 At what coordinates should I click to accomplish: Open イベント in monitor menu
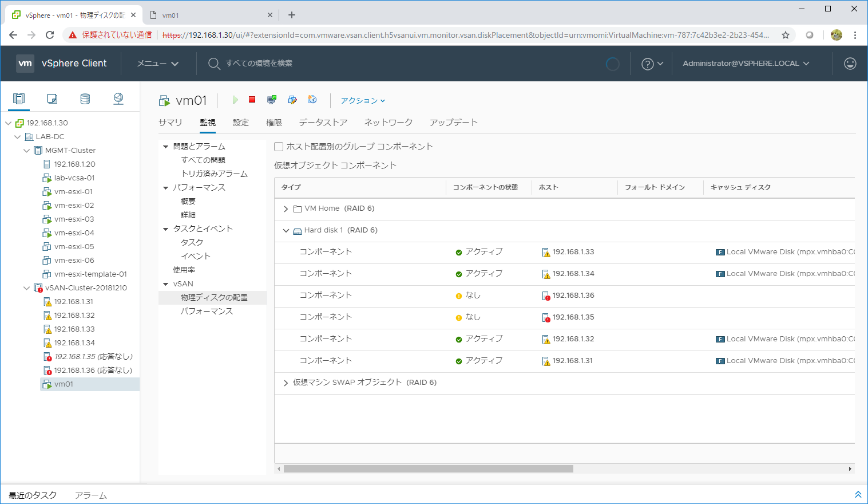click(196, 257)
